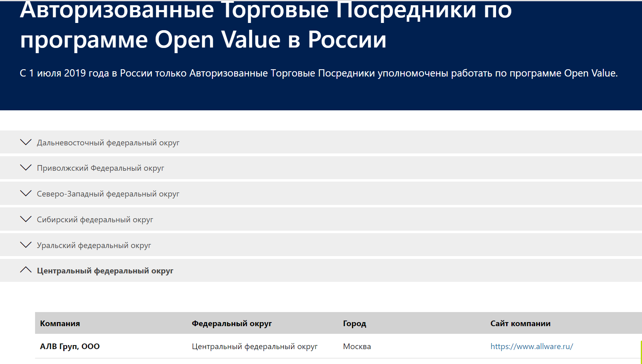Click the subtitle starting with С 1 июля 2019
This screenshot has height=364, width=642.
click(x=319, y=73)
